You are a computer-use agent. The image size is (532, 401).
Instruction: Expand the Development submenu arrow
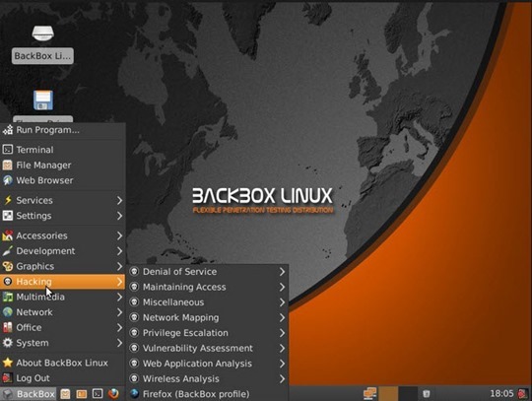[x=119, y=250]
